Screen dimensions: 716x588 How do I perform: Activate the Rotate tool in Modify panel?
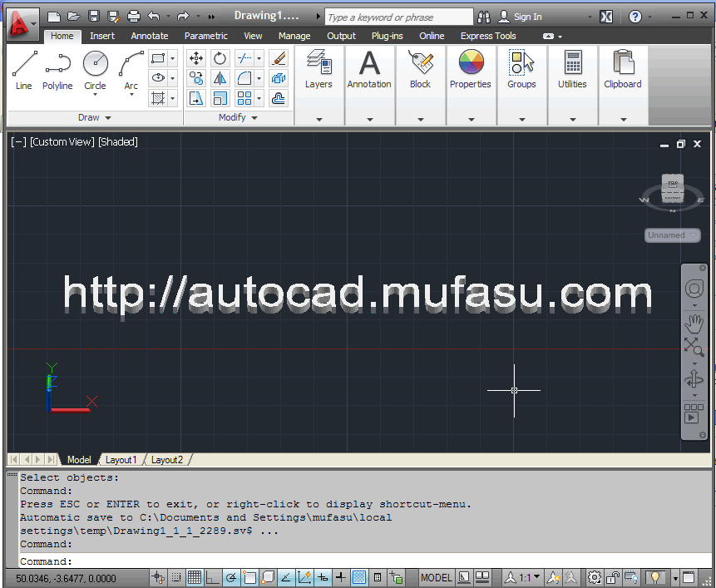(x=220, y=58)
